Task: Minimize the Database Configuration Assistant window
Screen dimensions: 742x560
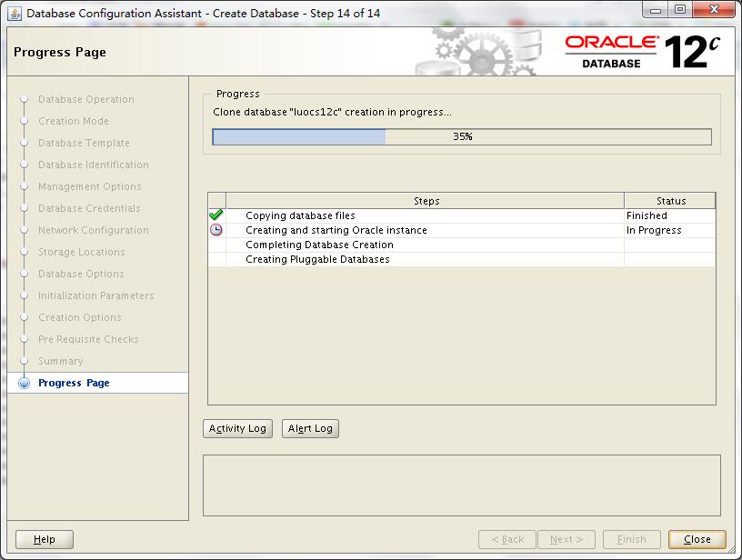Action: pyautogui.click(x=656, y=10)
